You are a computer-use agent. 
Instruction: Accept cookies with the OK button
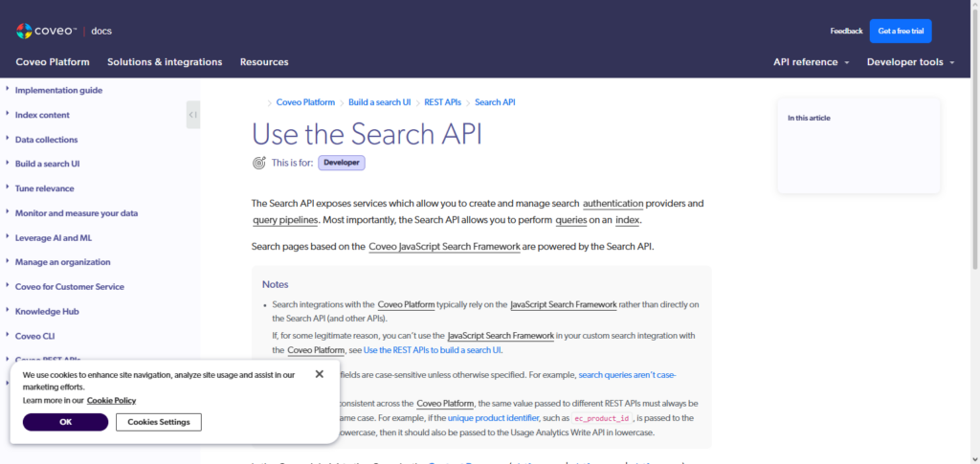tap(66, 422)
